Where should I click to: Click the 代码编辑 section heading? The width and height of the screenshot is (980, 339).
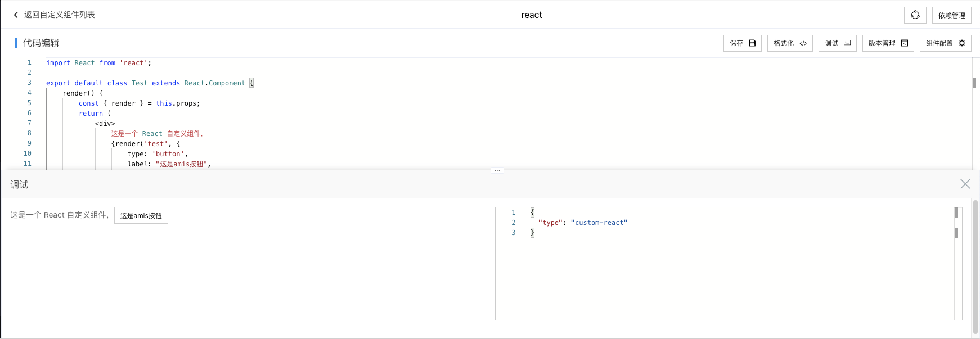41,43
